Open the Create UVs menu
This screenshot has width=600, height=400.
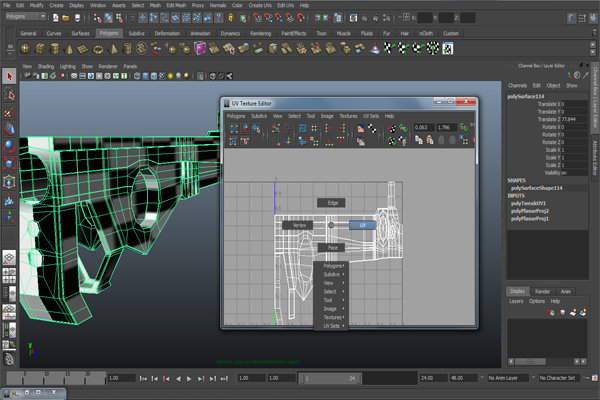click(x=260, y=5)
